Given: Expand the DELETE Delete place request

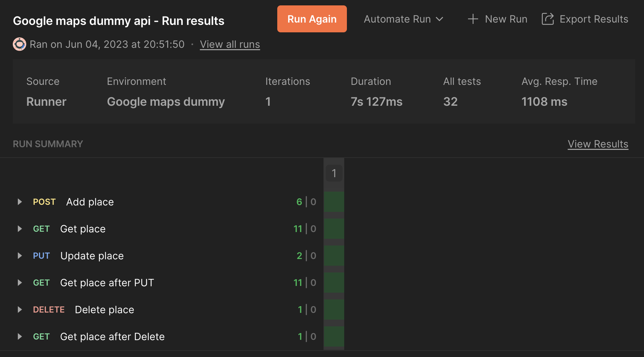Looking at the screenshot, I should [20, 310].
